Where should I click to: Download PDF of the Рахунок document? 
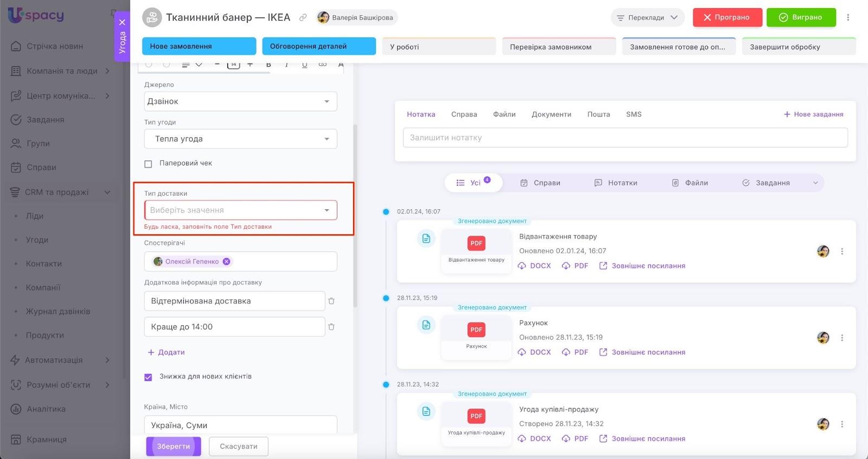pos(575,352)
